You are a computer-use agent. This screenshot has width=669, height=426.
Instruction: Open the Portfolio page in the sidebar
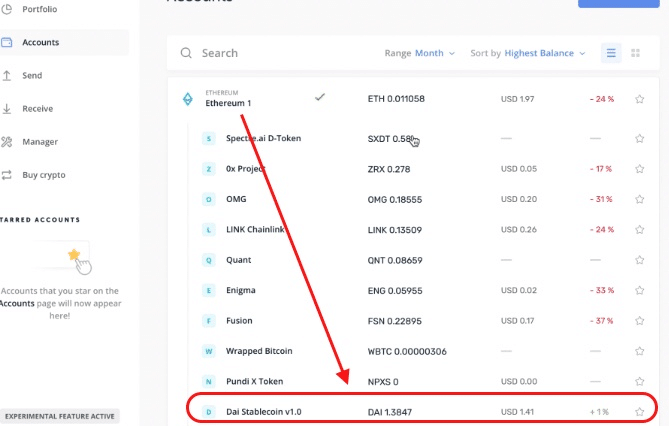point(40,9)
